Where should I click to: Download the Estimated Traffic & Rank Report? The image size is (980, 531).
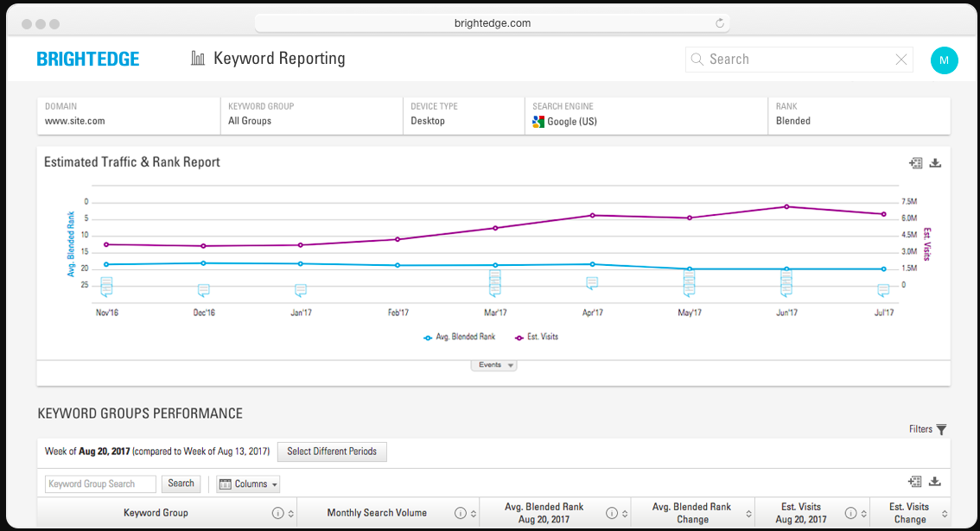point(935,162)
